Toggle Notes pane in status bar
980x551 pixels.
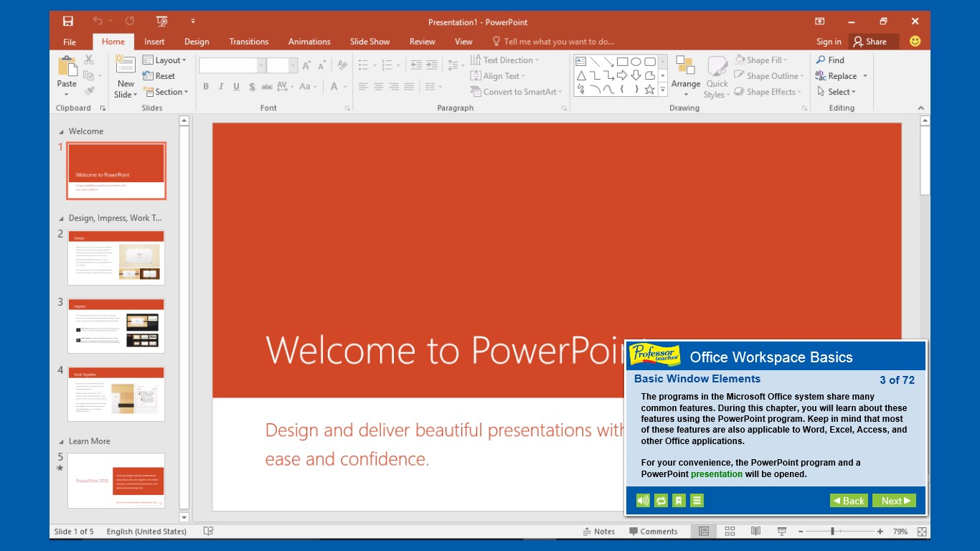(x=598, y=532)
